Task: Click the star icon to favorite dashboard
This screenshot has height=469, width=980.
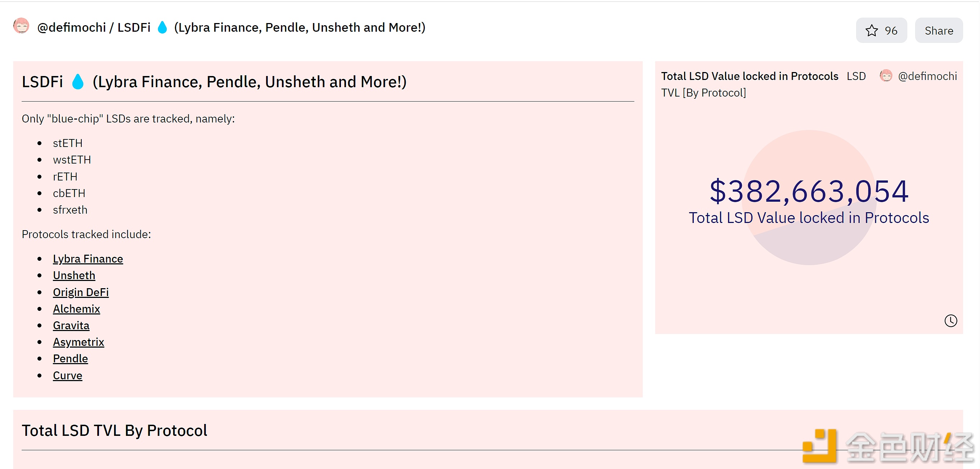Action: [x=872, y=31]
